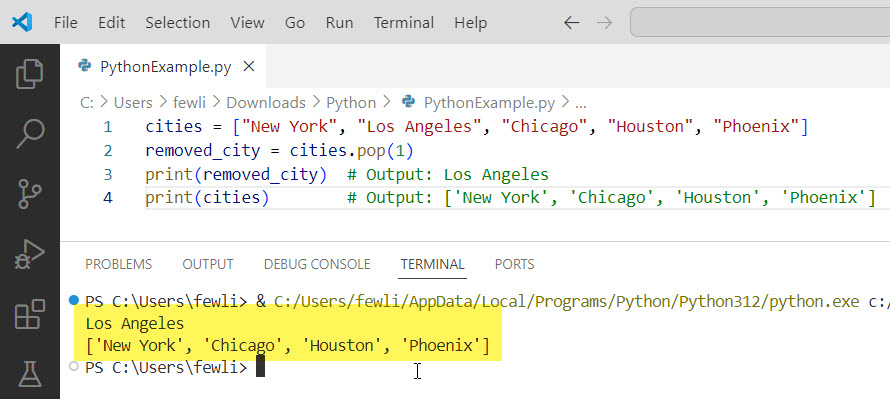The width and height of the screenshot is (890, 399).
Task: Click the hollow circle prompt decoration
Action: click(x=73, y=366)
